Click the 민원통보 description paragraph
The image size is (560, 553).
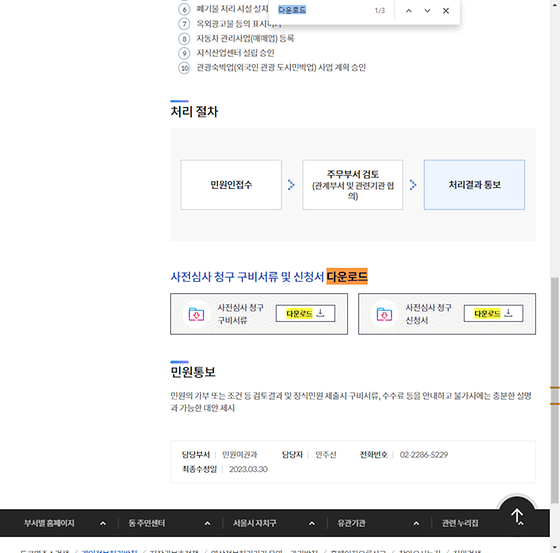tap(351, 402)
